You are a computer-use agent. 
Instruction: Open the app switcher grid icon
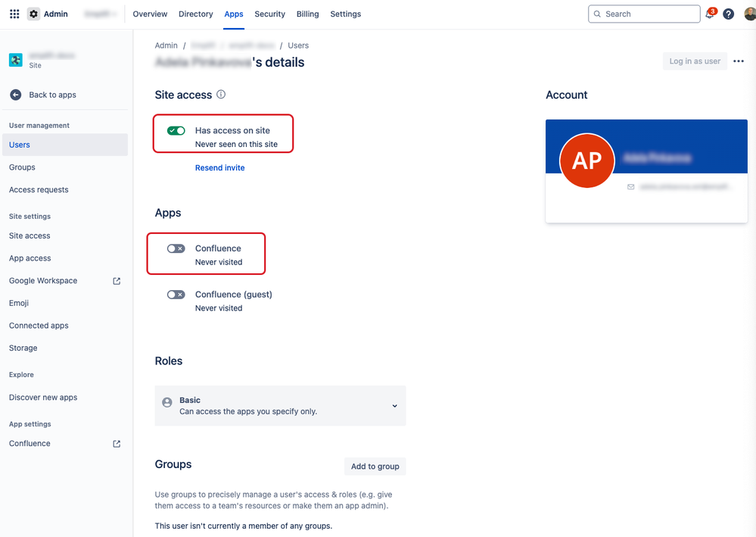(x=14, y=14)
